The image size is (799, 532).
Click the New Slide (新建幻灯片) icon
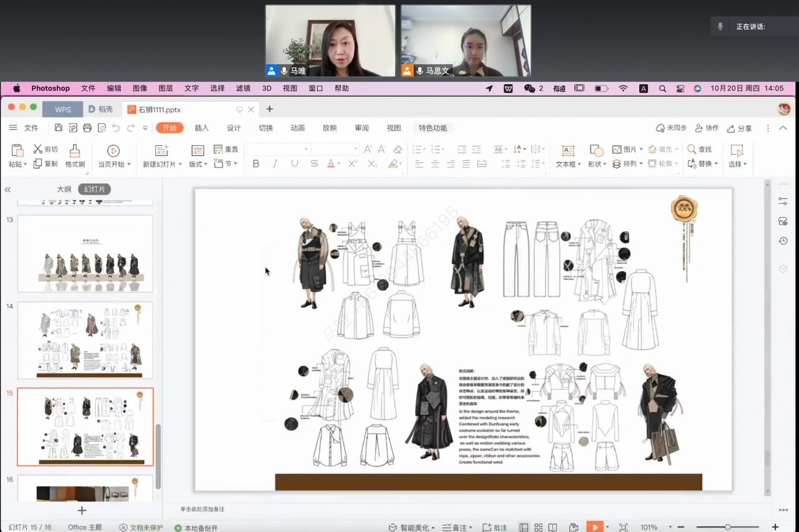tap(162, 150)
